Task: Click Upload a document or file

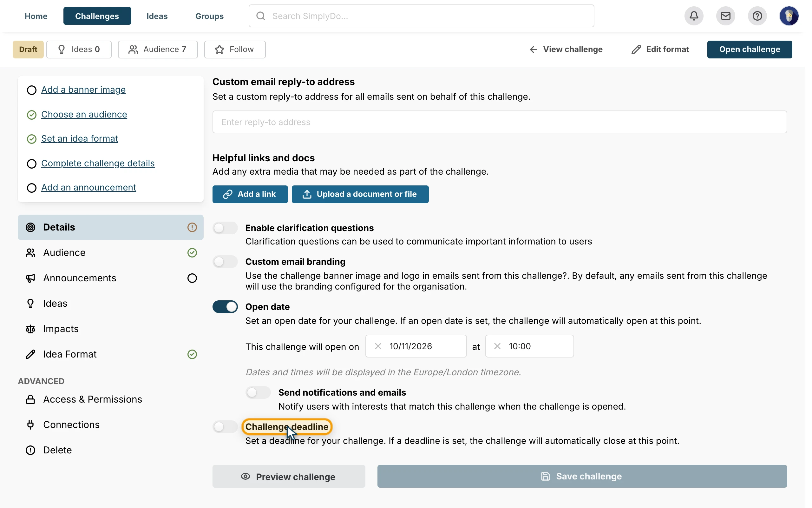Action: 360,194
